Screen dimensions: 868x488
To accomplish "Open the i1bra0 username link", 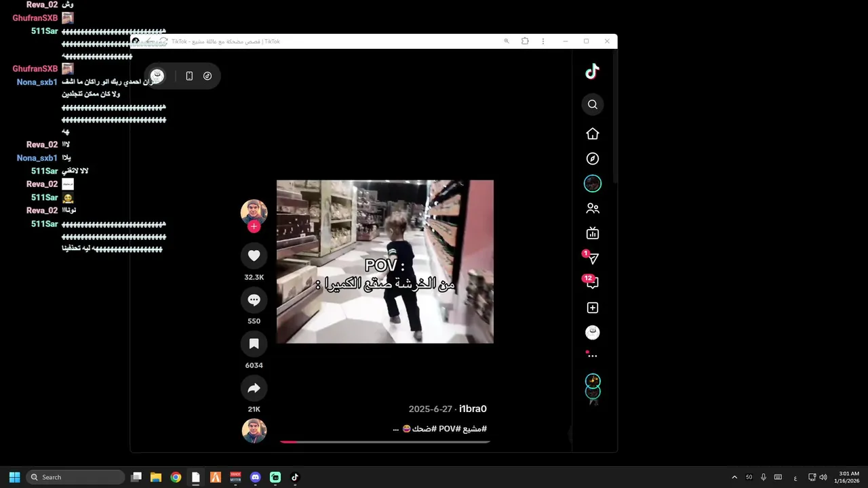I will (473, 409).
